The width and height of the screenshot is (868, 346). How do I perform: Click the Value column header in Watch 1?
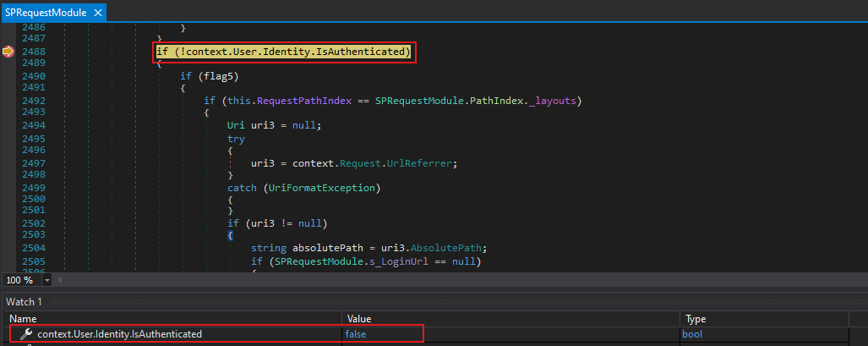pyautogui.click(x=358, y=319)
